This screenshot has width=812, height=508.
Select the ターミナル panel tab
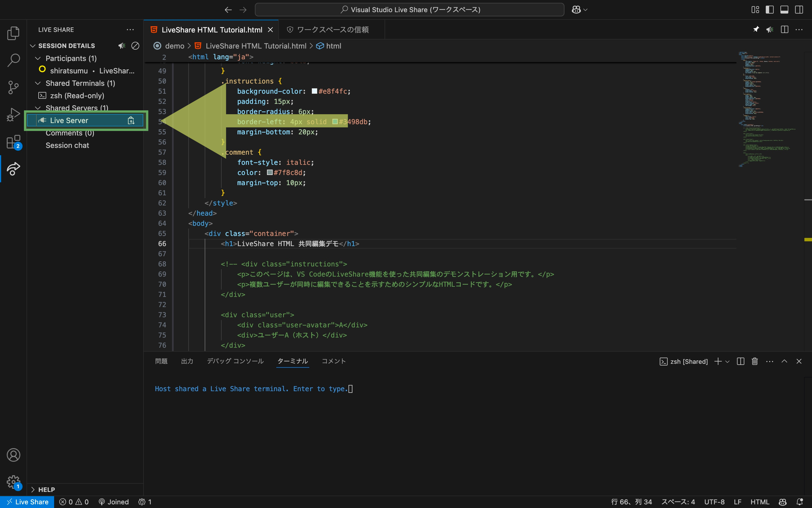(x=293, y=361)
